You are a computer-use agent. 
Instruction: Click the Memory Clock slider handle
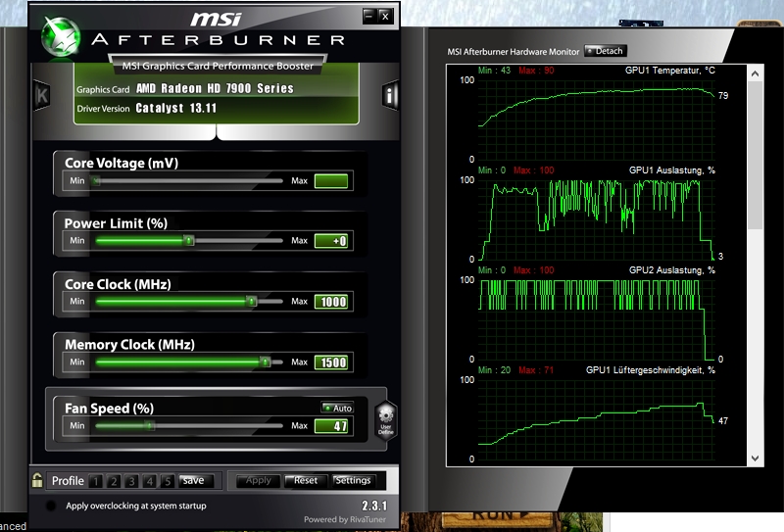[266, 362]
